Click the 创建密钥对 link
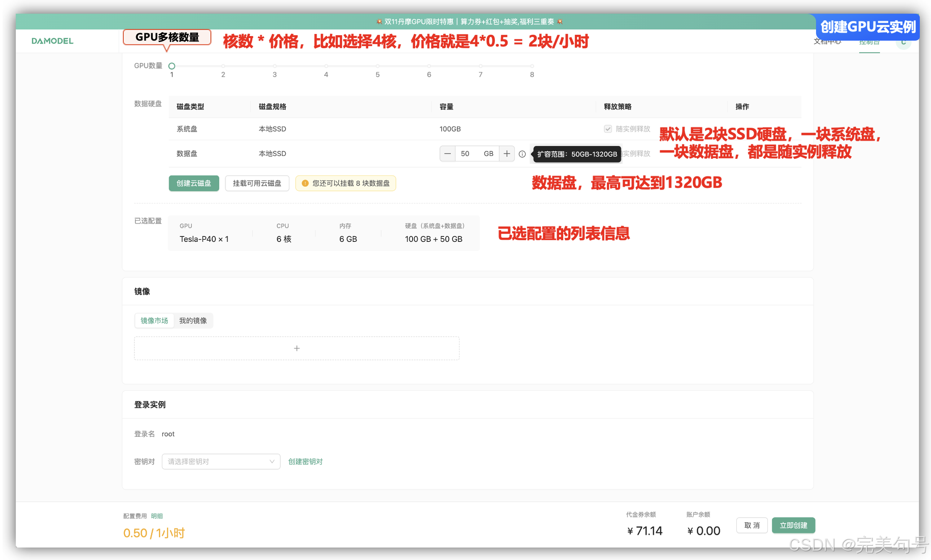931x560 pixels. (x=305, y=461)
